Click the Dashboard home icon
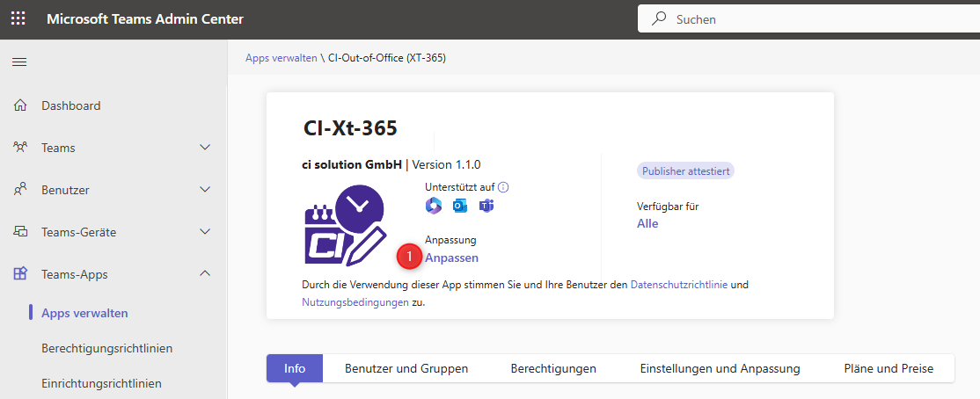Viewport: 980px width, 399px height. point(19,105)
